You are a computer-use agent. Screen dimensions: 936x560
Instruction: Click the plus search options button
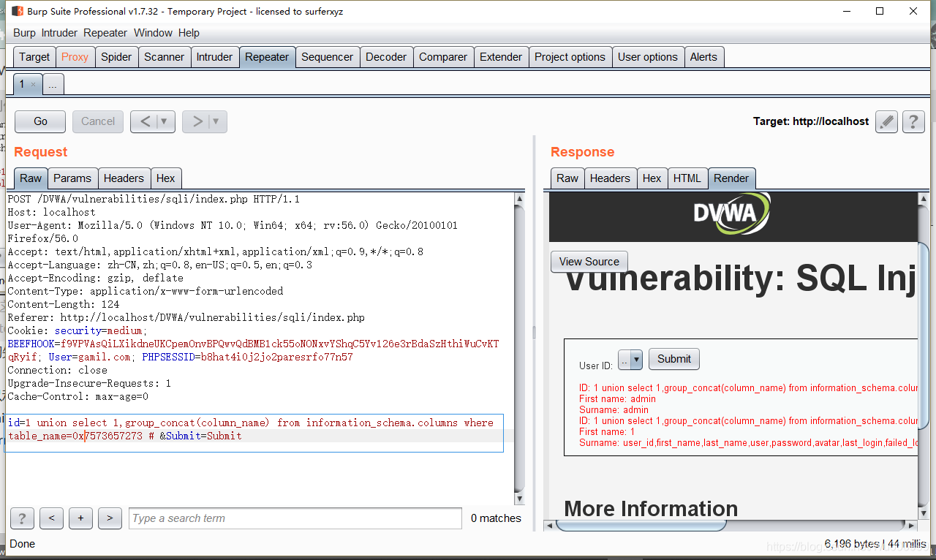[x=80, y=518]
